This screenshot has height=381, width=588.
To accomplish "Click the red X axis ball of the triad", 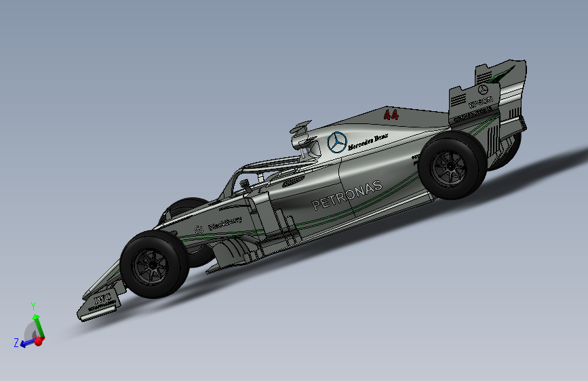I will coord(39,341).
